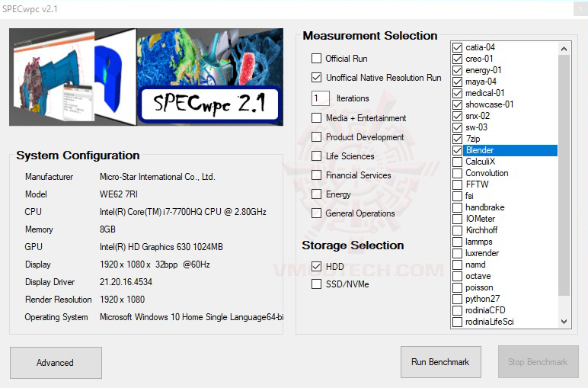Check the luxrender workload

(x=457, y=253)
